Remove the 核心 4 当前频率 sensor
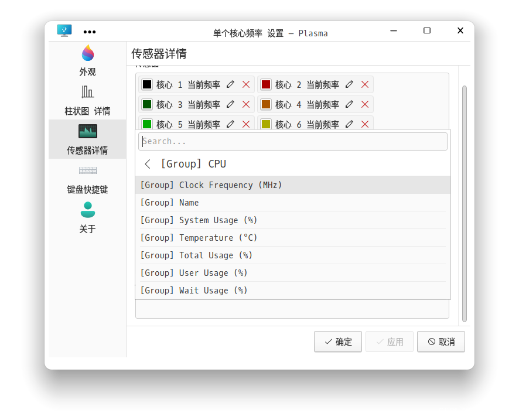 tap(365, 105)
